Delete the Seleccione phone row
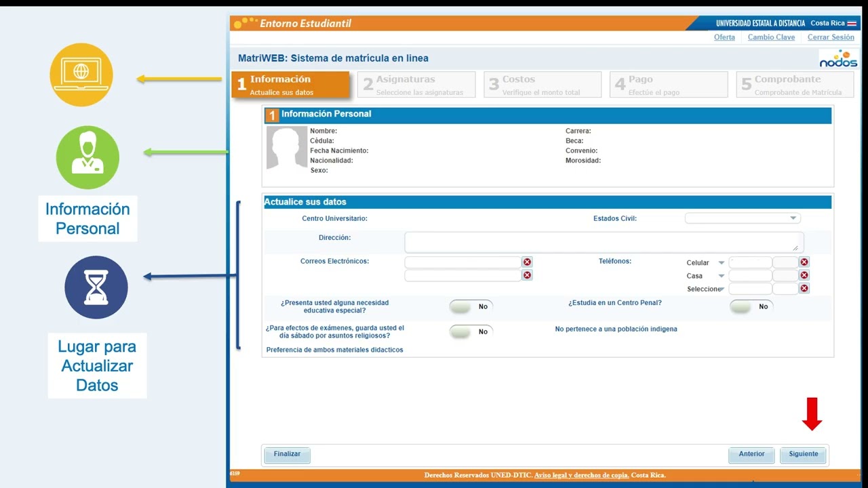 pos(804,288)
